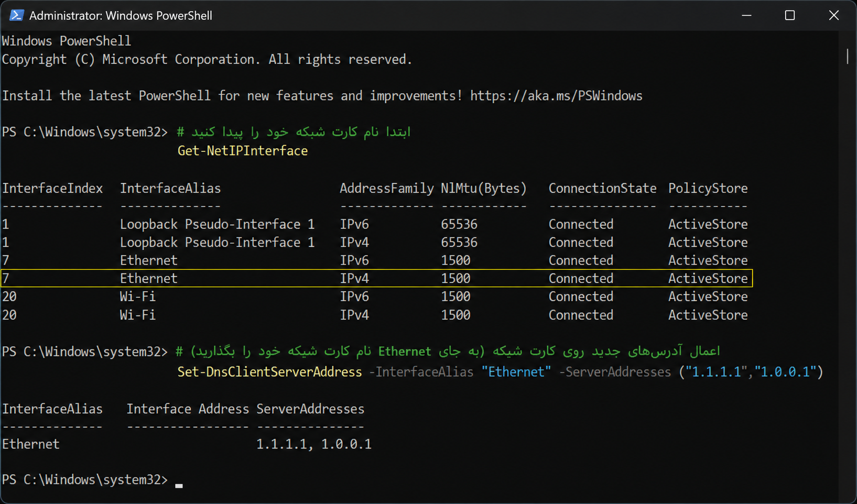Click the Ethernet entry in DNS output
Viewport: 857px width, 504px height.
coord(31,444)
